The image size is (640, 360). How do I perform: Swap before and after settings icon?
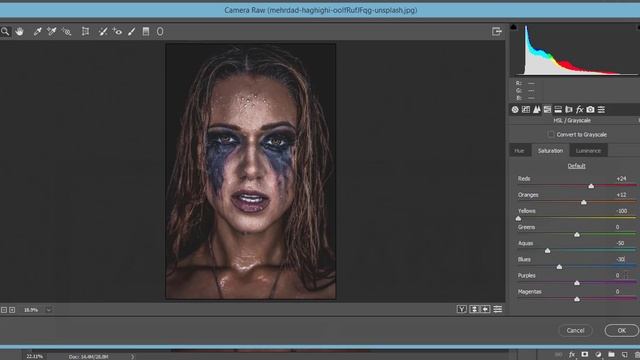(x=474, y=309)
